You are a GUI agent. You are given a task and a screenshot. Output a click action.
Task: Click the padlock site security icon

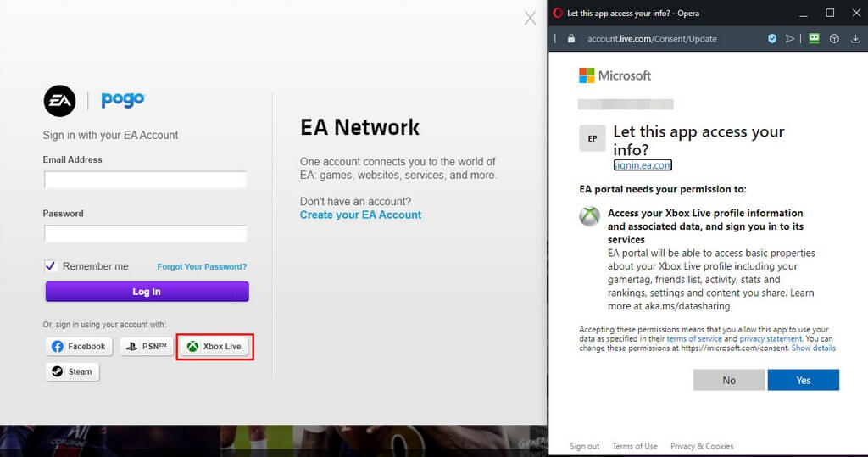pos(571,39)
